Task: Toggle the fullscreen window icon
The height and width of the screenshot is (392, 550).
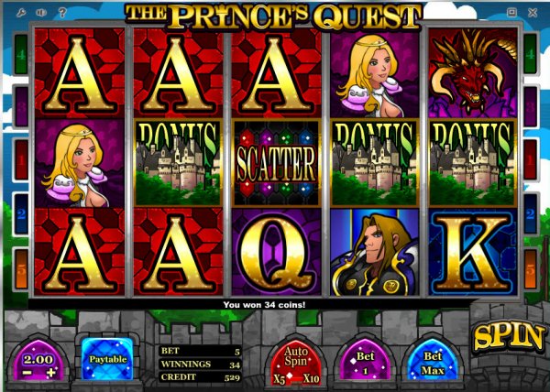Action: pyautogui.click(x=511, y=13)
